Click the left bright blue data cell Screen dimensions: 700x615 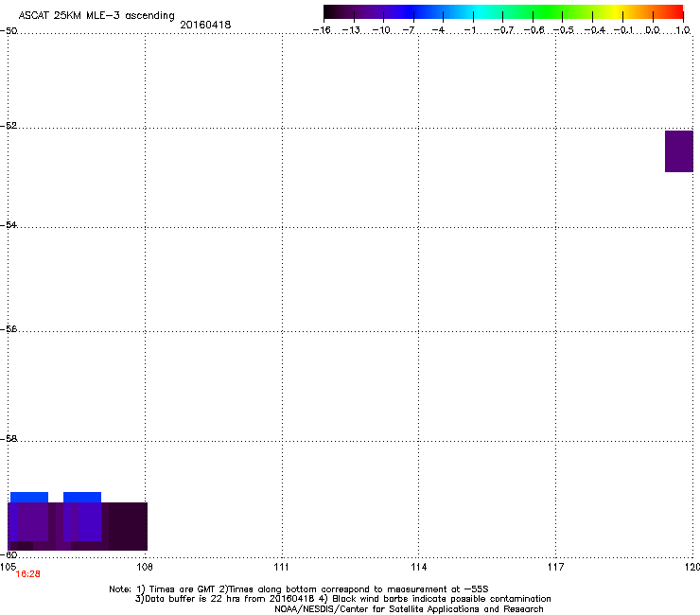point(29,497)
